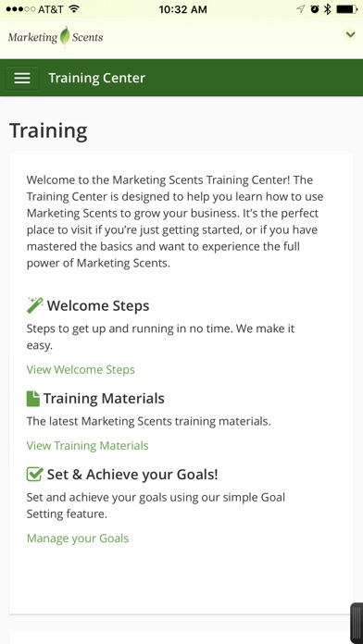
Task: Expand the top-right chevron dropdown
Action: 350,35
